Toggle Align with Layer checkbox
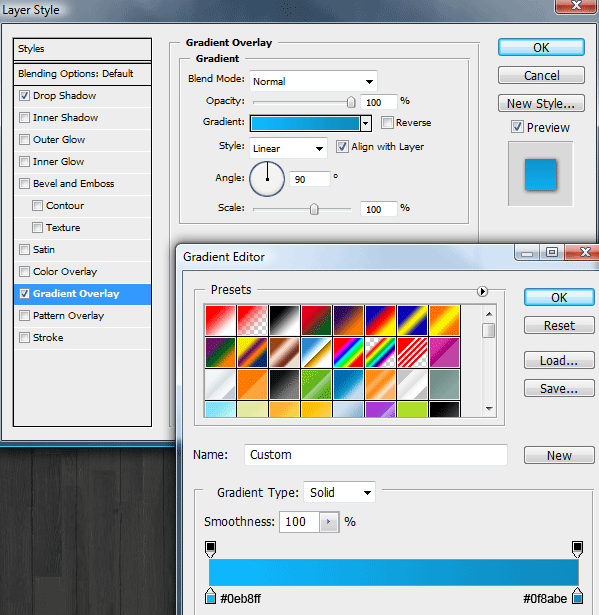Image resolution: width=599 pixels, height=615 pixels. coord(342,147)
